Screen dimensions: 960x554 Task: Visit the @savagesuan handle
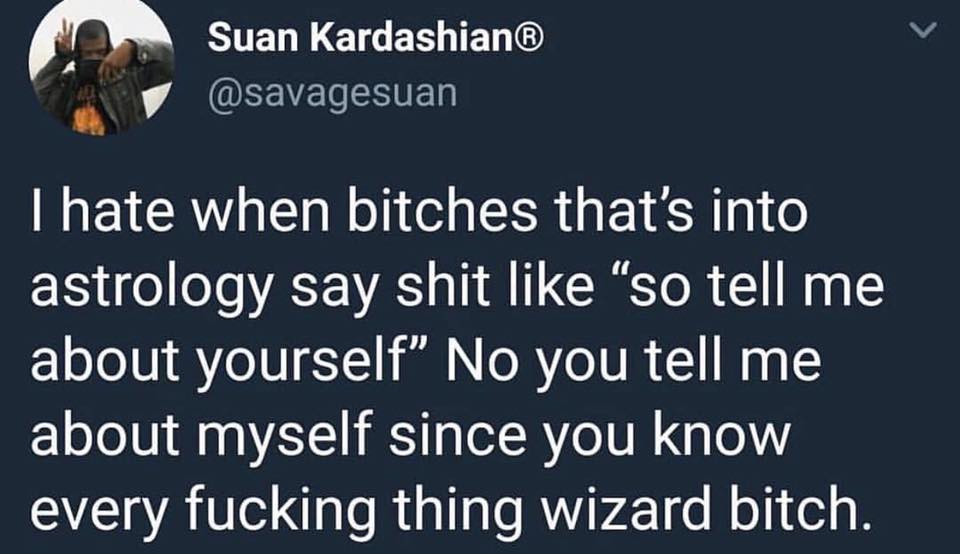pyautogui.click(x=333, y=94)
